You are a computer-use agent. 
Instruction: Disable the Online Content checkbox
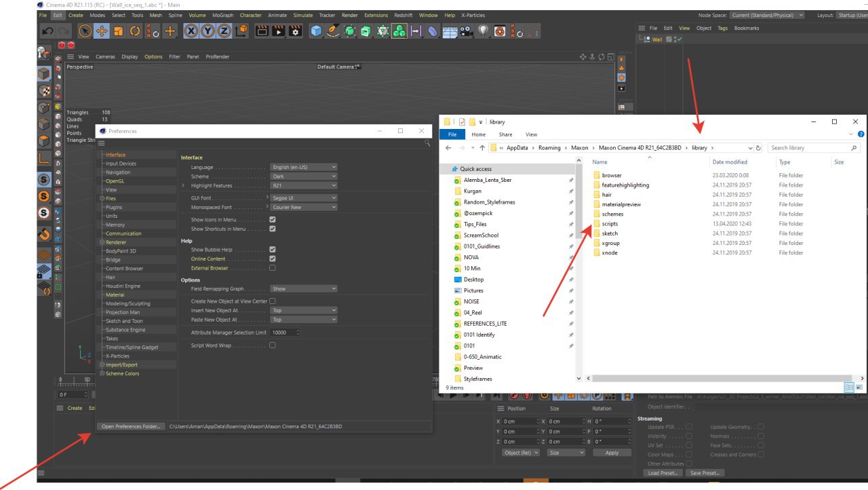pyautogui.click(x=272, y=259)
